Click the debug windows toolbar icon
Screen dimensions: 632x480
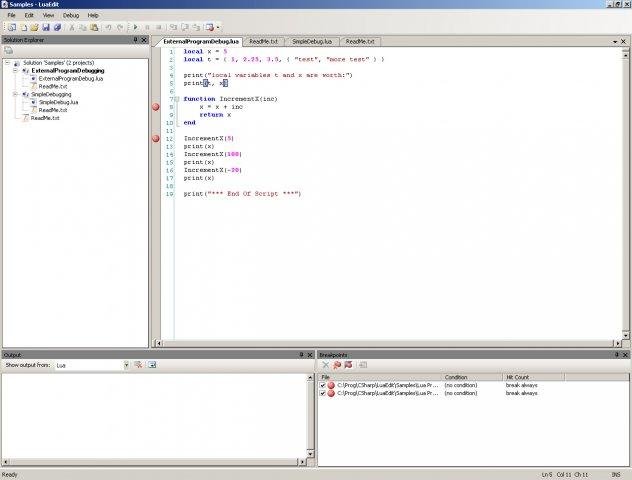click(209, 27)
